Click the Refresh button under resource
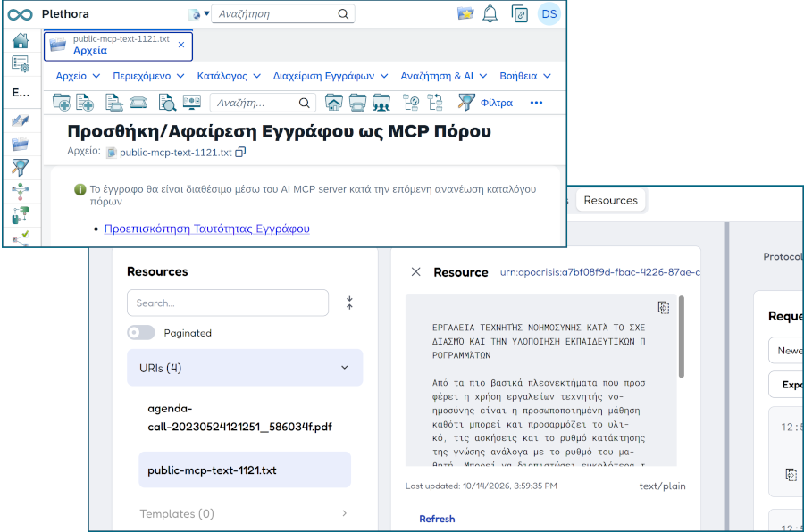The height and width of the screenshot is (532, 804). point(437,519)
